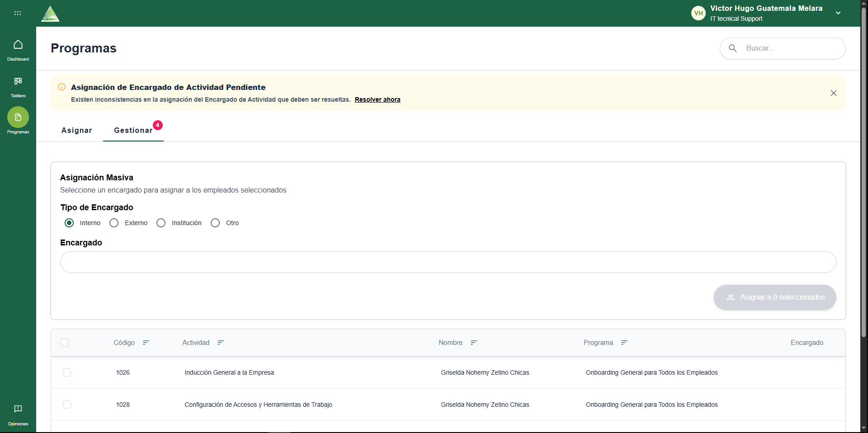Click Onboarding program cell in row 1026

coord(652,372)
